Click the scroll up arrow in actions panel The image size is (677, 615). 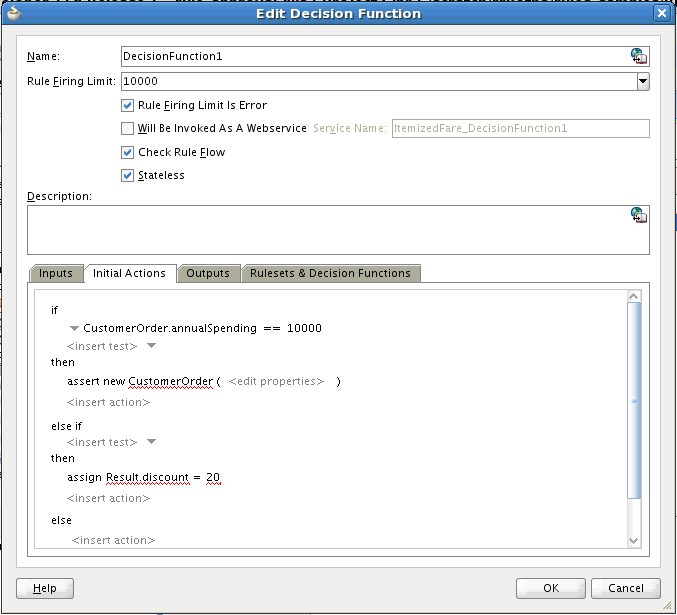coord(633,296)
